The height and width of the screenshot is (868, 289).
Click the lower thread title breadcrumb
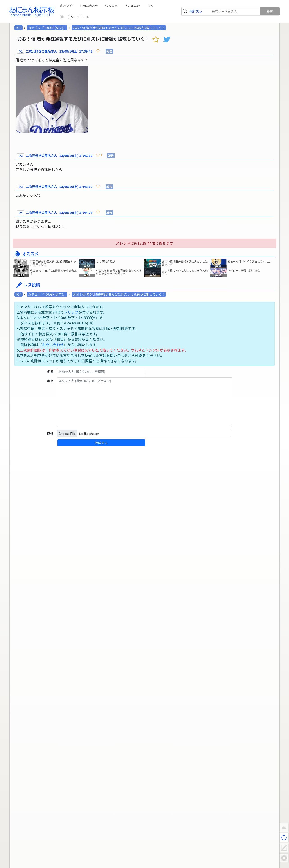[x=119, y=295]
